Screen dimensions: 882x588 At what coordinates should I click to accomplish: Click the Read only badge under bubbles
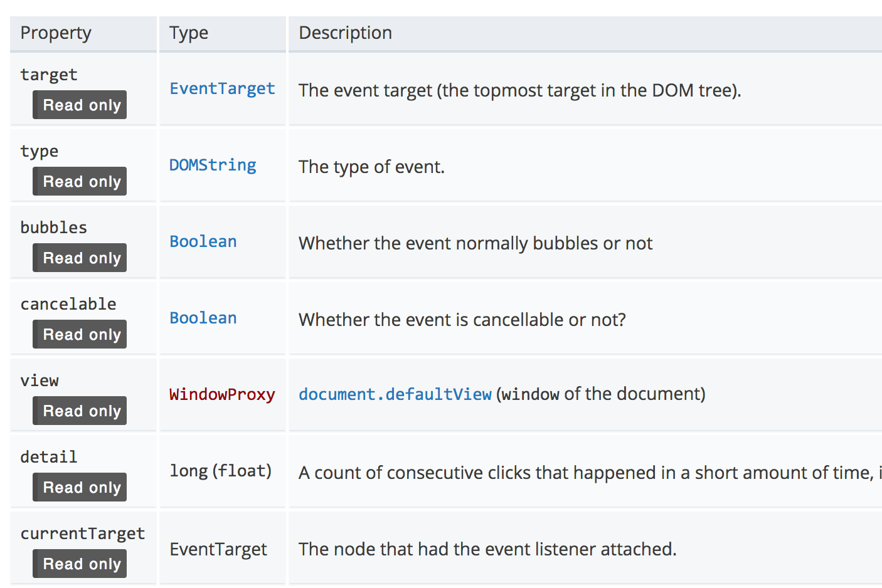pos(80,258)
